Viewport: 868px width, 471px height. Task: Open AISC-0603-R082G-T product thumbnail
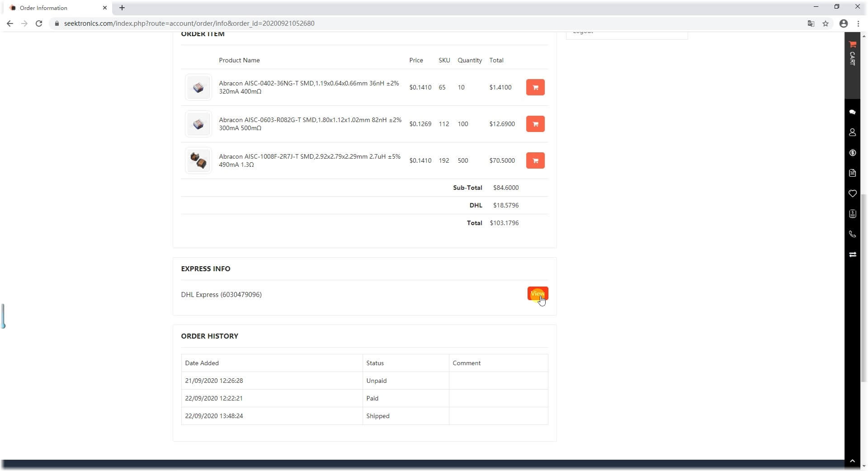[198, 124]
